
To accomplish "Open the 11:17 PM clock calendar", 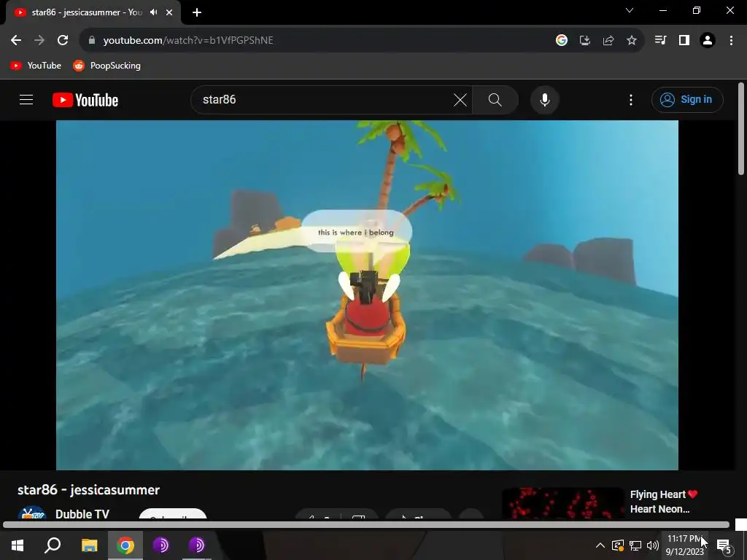I will point(684,545).
